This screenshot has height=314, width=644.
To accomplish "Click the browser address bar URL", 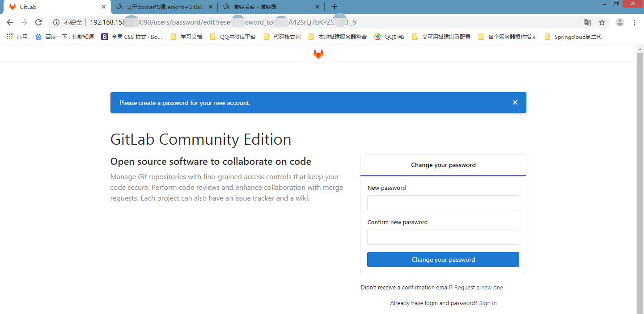I will pos(223,22).
